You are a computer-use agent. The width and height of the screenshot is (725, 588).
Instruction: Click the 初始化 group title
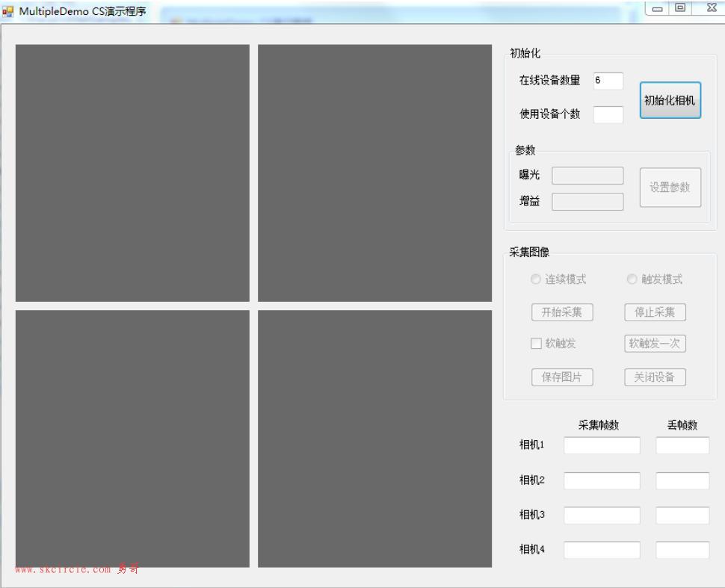525,54
